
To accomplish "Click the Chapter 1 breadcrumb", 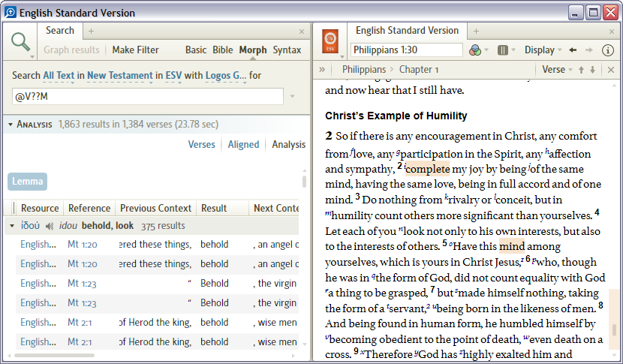I will point(419,70).
